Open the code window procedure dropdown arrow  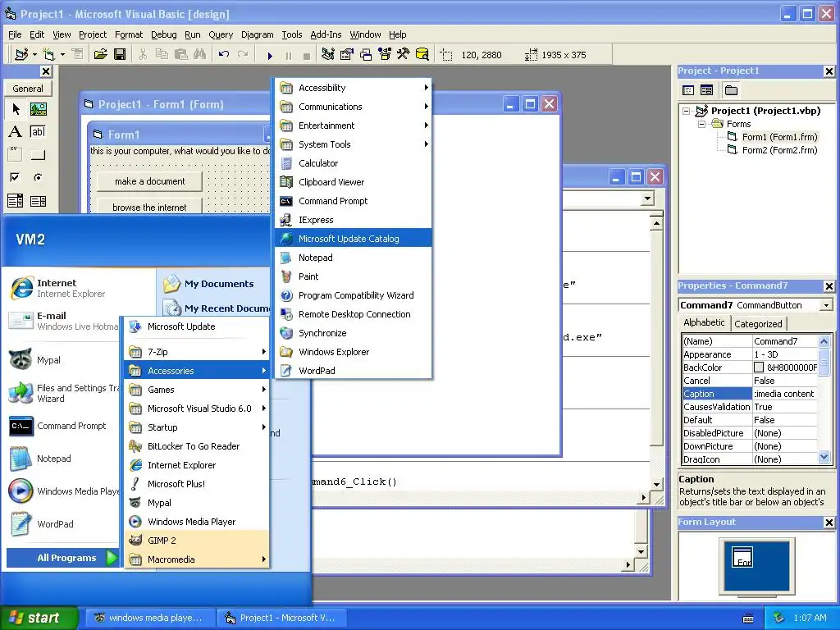point(647,199)
